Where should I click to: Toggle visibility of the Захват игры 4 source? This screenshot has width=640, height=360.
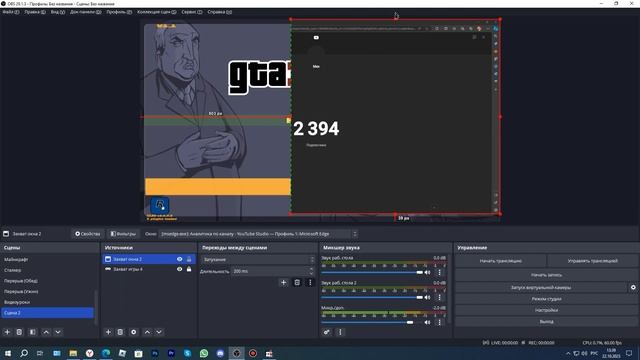pos(180,269)
